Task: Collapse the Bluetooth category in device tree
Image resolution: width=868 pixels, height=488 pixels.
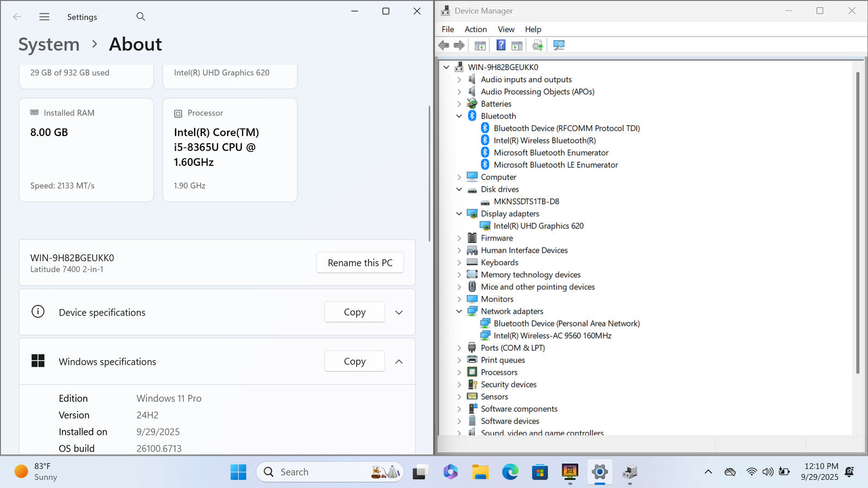Action: click(459, 116)
